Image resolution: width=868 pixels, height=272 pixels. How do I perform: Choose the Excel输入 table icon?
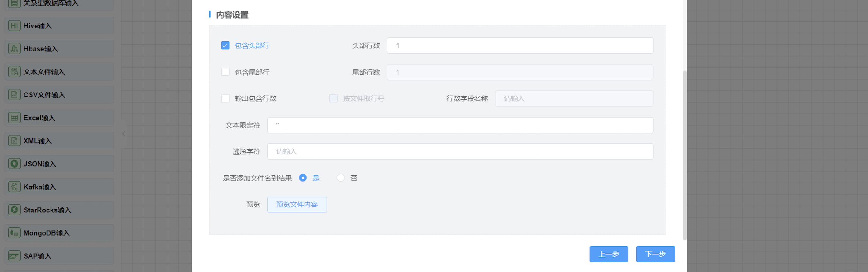tap(14, 118)
